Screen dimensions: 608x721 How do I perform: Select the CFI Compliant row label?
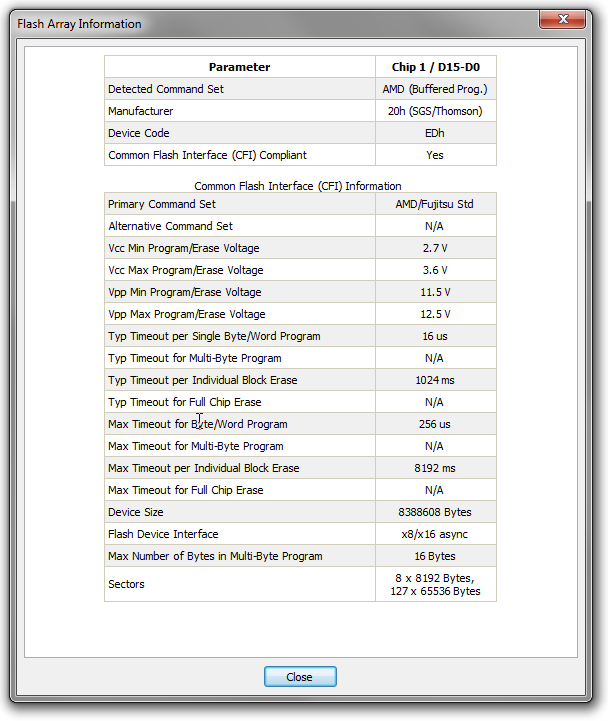(x=207, y=155)
